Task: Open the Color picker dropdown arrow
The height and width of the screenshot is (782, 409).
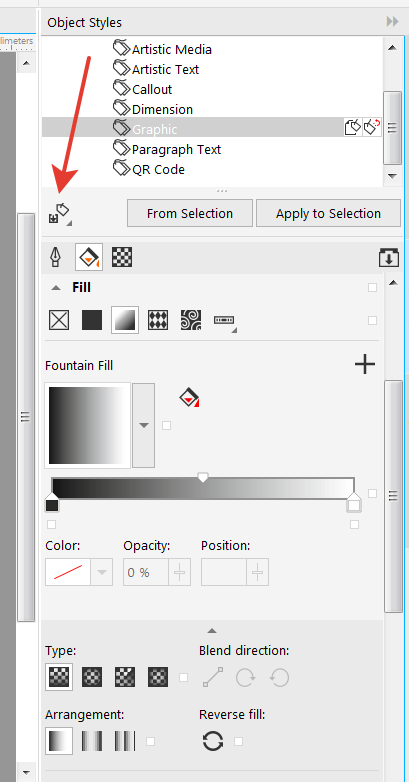Action: (102, 572)
